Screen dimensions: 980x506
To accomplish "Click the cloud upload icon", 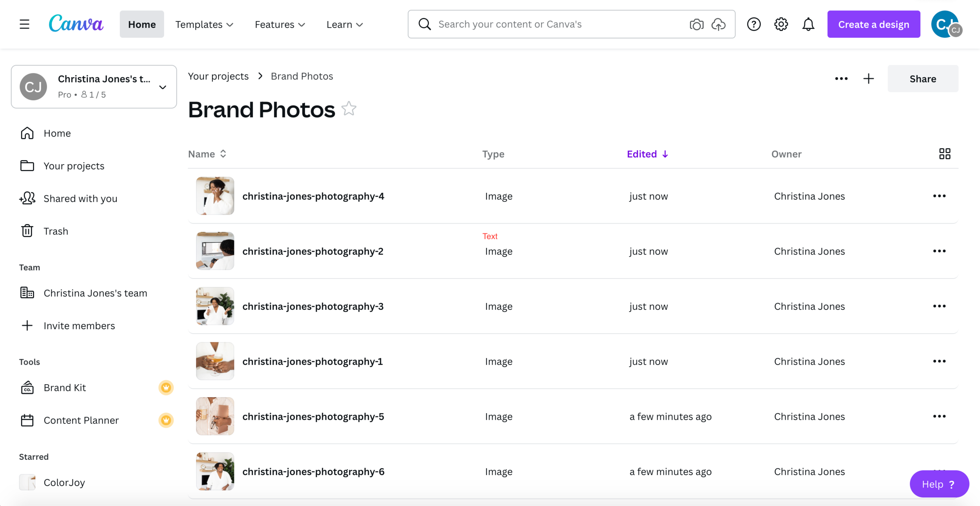I will click(718, 24).
